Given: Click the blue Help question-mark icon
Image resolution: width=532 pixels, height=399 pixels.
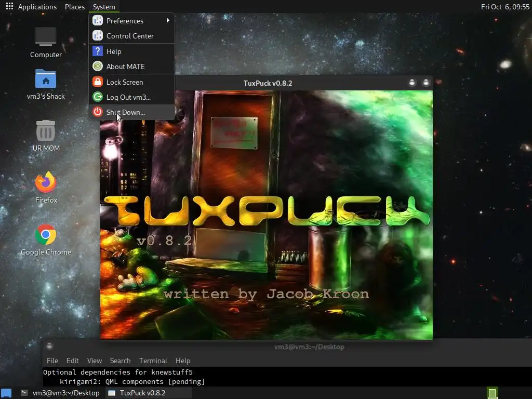Looking at the screenshot, I should (x=98, y=51).
